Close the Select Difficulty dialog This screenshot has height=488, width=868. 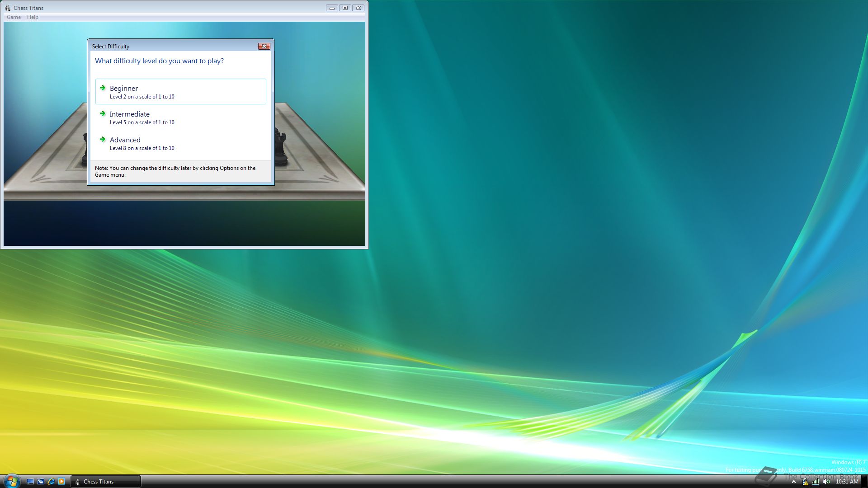click(x=264, y=46)
